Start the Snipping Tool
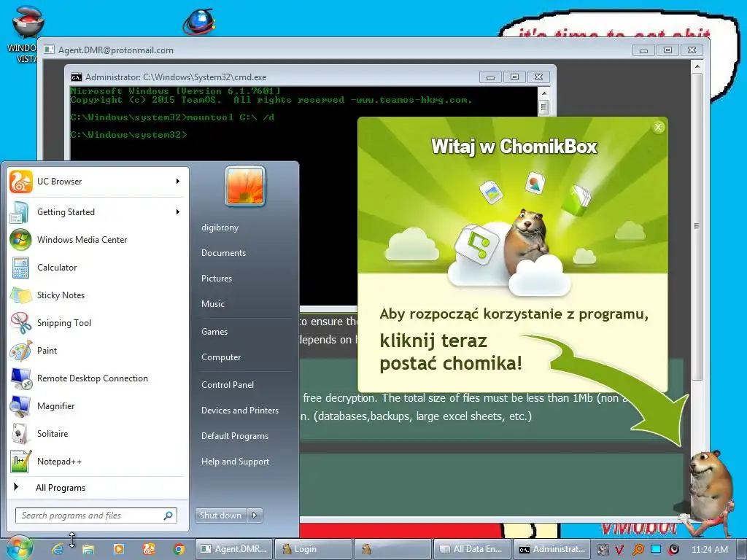 tap(98, 323)
